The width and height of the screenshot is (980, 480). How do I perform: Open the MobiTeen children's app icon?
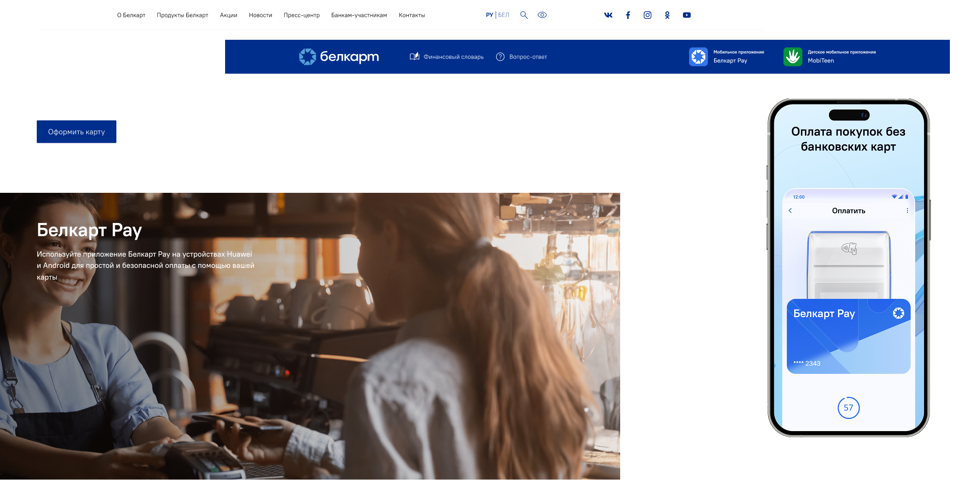[x=793, y=57]
